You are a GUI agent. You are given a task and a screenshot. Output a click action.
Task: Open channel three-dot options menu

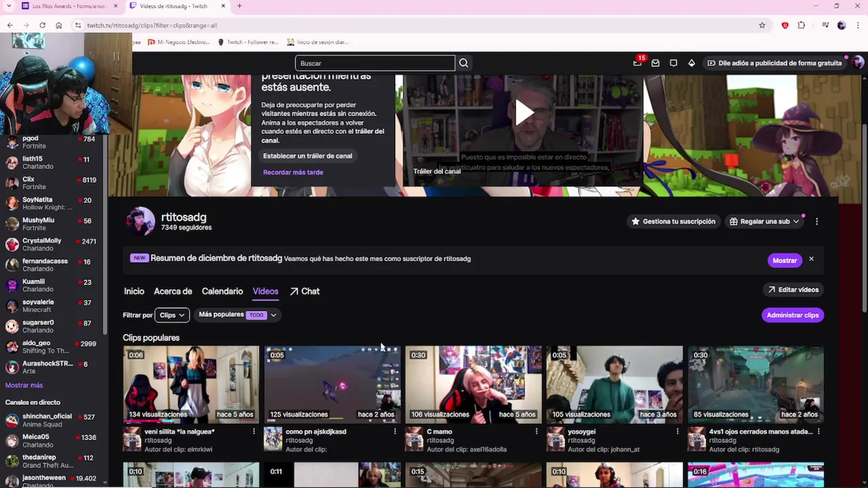816,222
